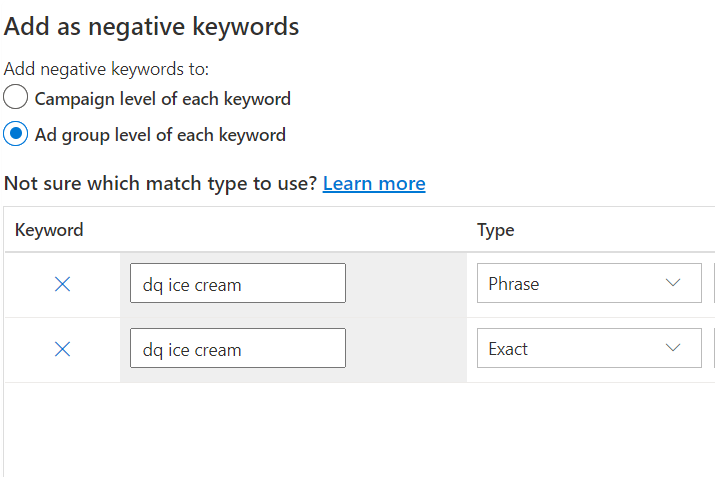Click the chevron arrow in Phrase dropdown

[673, 283]
